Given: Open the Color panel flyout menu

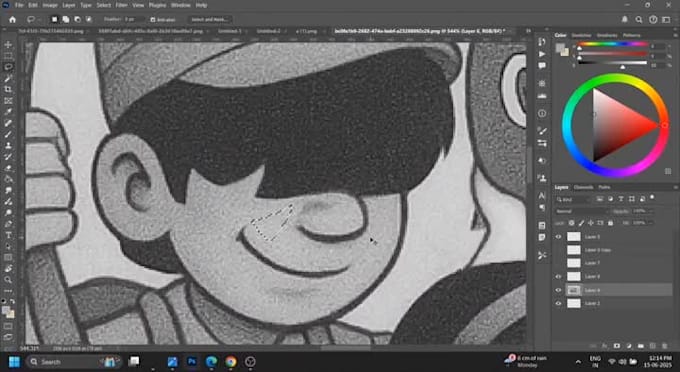Looking at the screenshot, I should [x=675, y=36].
